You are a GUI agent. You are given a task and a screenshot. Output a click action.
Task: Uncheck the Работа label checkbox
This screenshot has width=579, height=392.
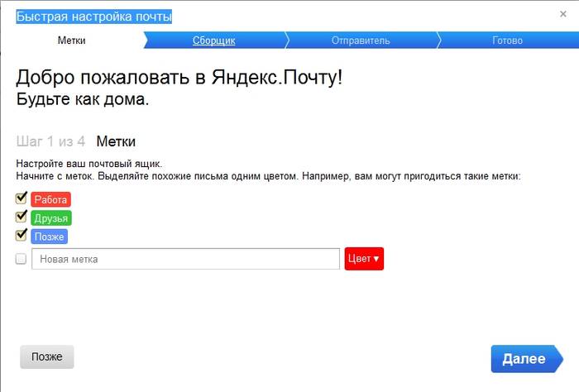pos(22,198)
